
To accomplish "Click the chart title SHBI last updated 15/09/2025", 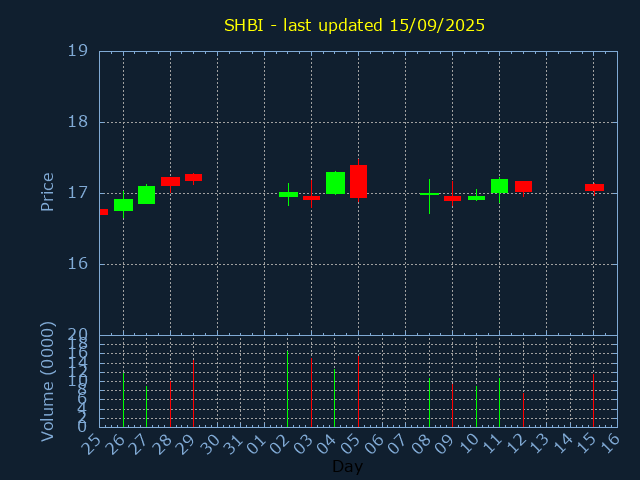I will pyautogui.click(x=354, y=25).
